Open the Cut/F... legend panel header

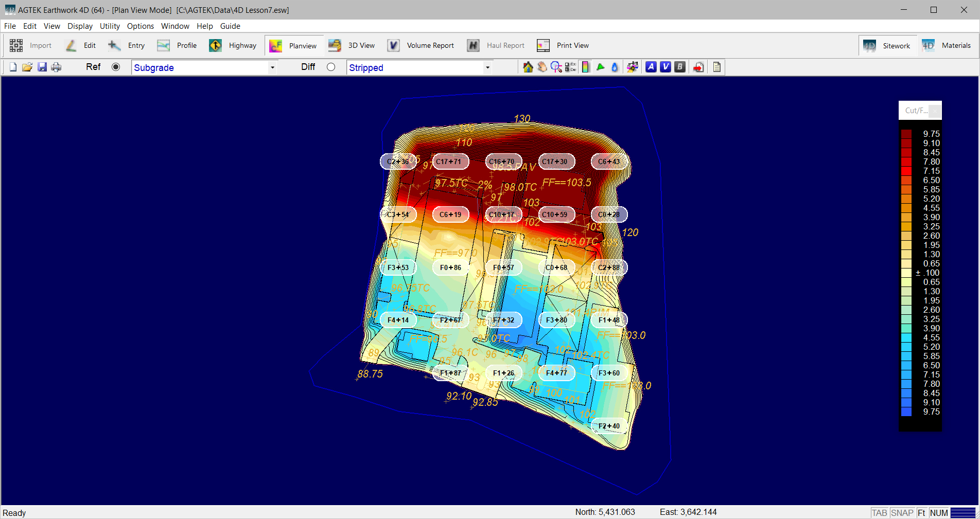coord(916,111)
